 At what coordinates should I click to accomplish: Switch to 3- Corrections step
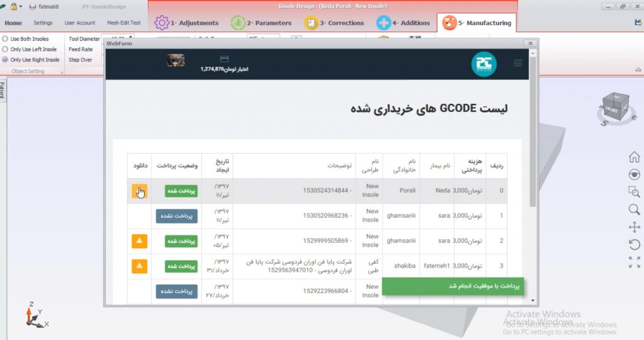point(334,23)
